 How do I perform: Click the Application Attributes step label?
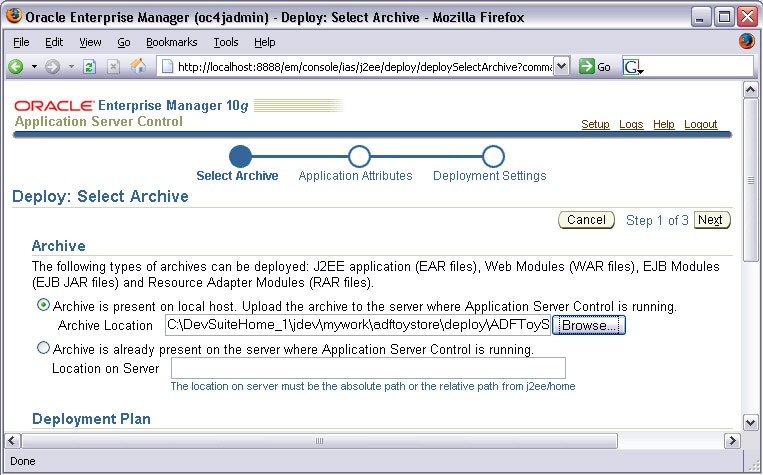pos(355,176)
